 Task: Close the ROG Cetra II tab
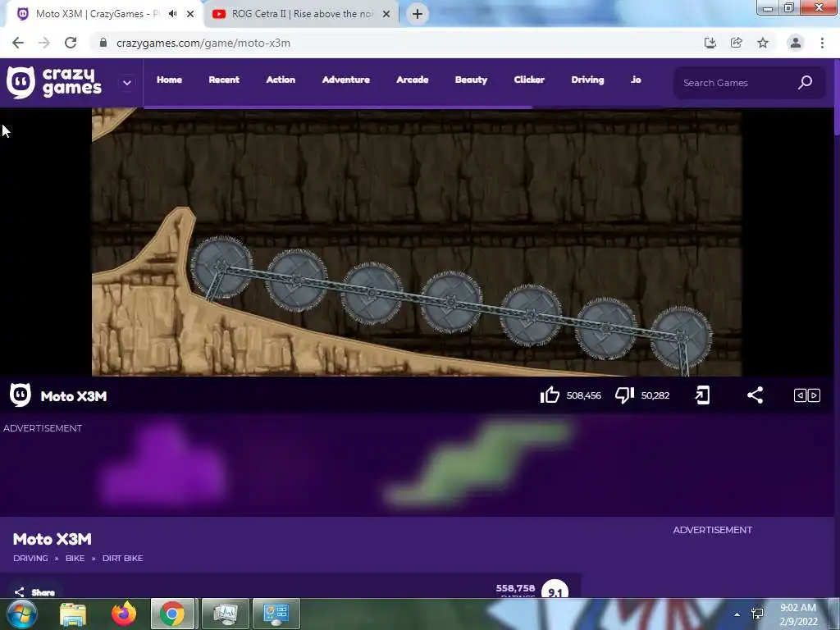[x=386, y=14]
